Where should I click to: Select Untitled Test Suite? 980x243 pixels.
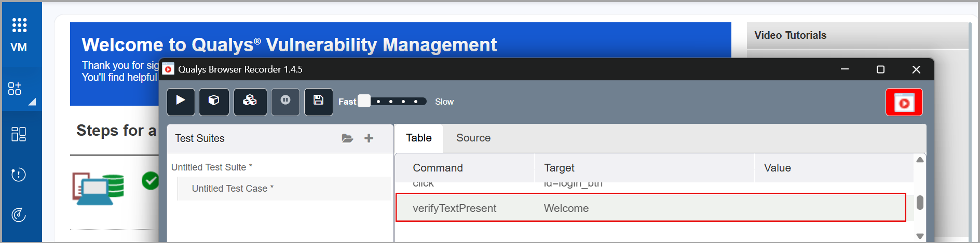211,167
